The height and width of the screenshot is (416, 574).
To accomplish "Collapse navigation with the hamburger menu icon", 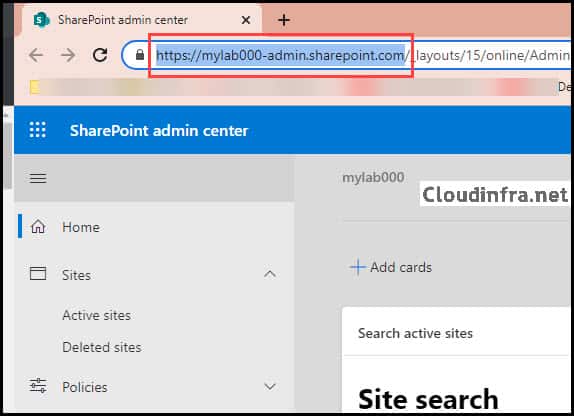I will [x=38, y=178].
